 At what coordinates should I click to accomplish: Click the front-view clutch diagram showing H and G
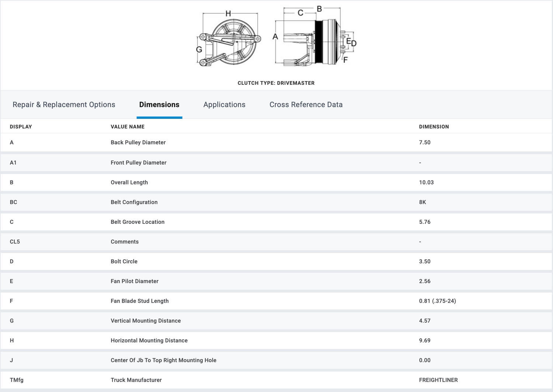229,40
